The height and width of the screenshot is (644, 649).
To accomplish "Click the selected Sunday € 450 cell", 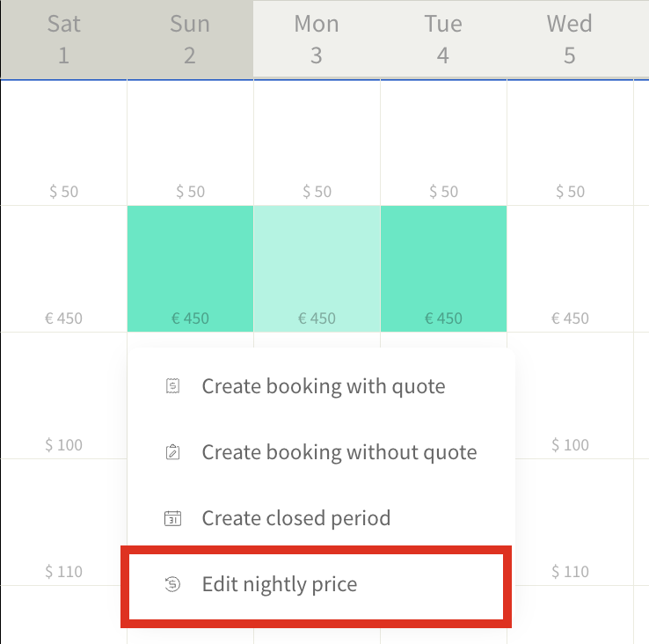I will coord(190,268).
